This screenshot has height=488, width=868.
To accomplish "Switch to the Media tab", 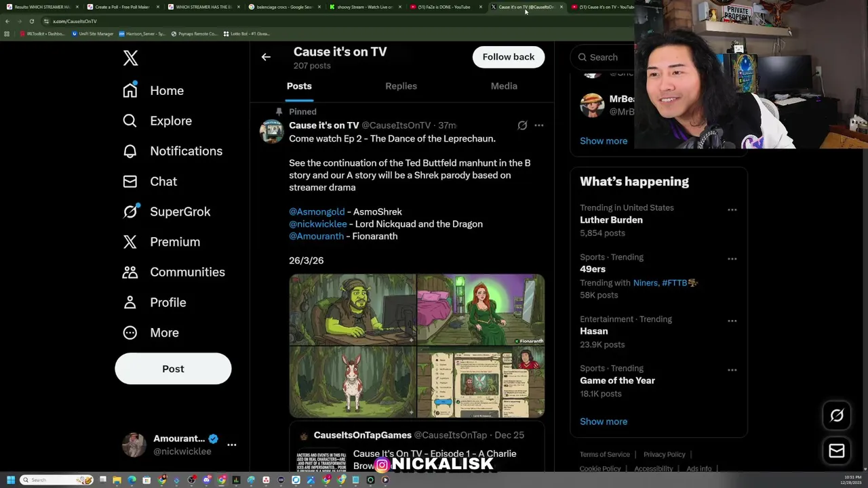I will pos(504,86).
